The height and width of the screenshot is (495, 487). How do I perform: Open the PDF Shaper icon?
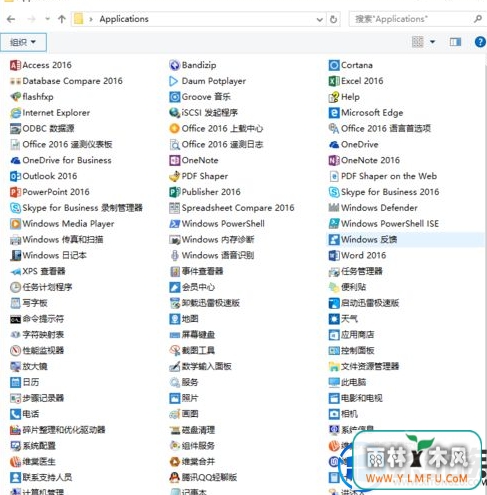pos(174,176)
